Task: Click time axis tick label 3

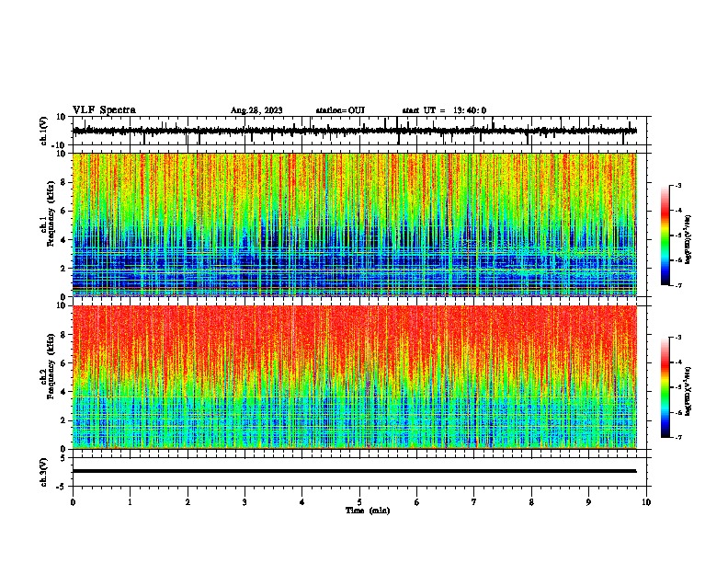Action: [245, 502]
